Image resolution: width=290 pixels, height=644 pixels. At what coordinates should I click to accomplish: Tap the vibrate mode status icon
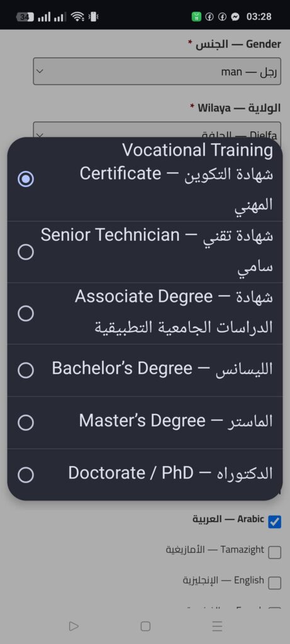(x=94, y=17)
